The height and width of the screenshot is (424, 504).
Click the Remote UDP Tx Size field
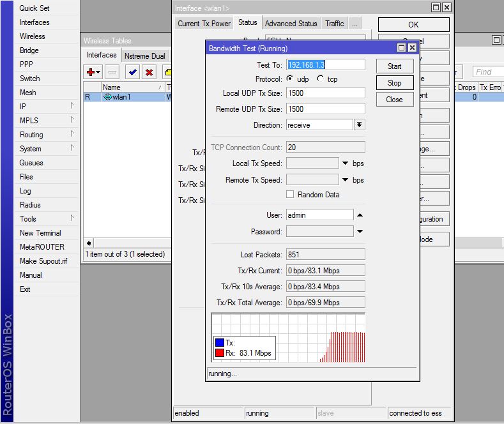[326, 109]
